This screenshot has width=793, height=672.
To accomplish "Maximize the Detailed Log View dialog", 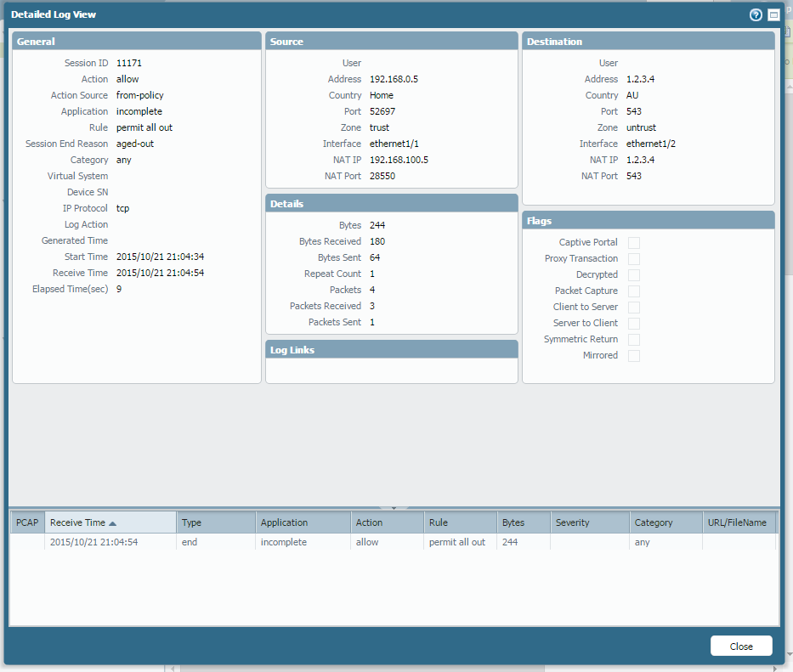I will click(773, 15).
